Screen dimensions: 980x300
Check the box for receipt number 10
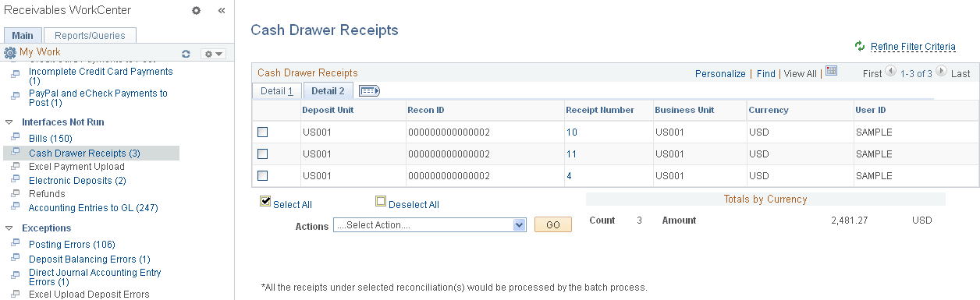click(262, 132)
